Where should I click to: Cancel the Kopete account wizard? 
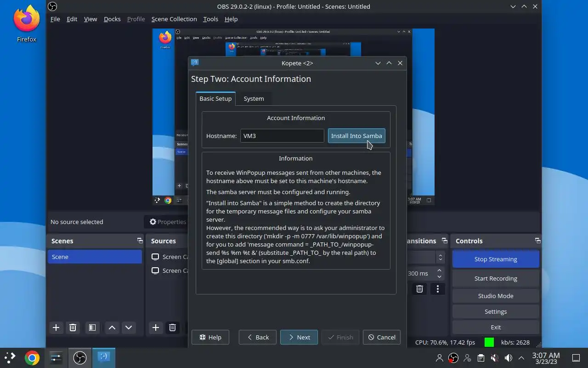382,337
